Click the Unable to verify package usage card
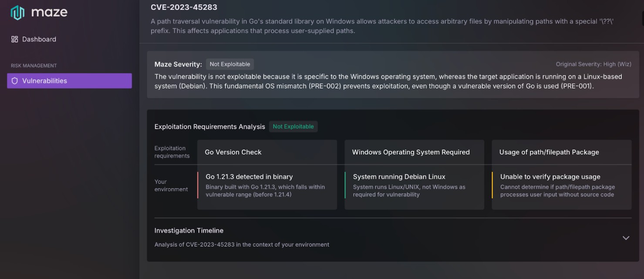Screen dimensions: 644x279 click(561, 185)
